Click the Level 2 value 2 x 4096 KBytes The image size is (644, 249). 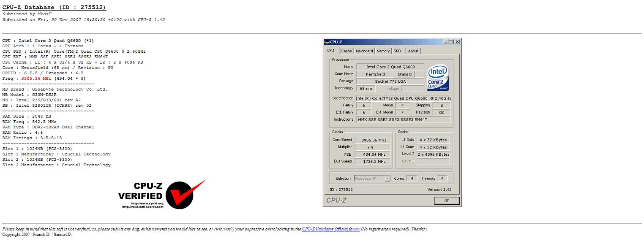point(433,154)
